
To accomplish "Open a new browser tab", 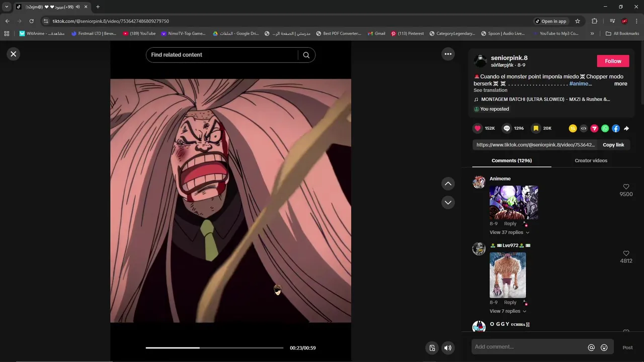I will tap(98, 7).
